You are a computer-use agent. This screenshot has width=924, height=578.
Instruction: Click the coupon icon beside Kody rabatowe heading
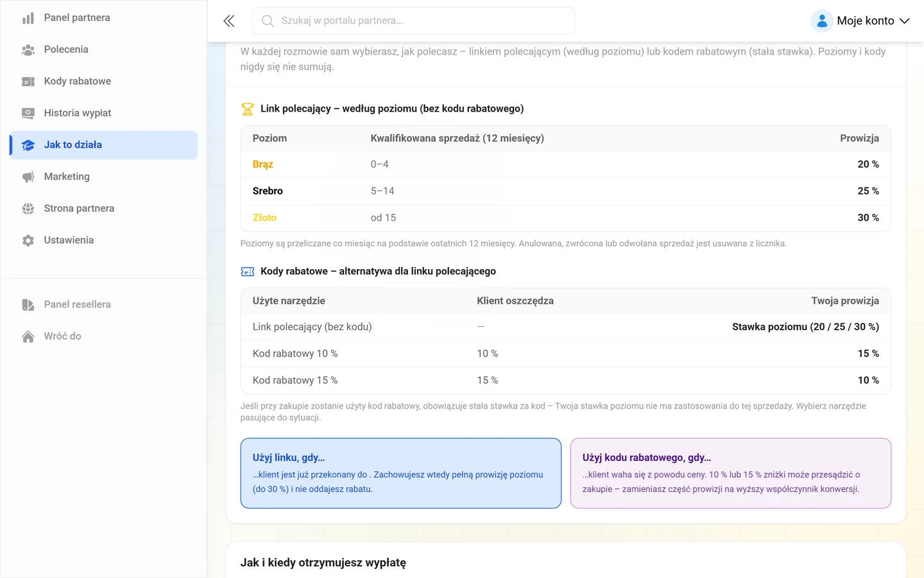click(247, 272)
